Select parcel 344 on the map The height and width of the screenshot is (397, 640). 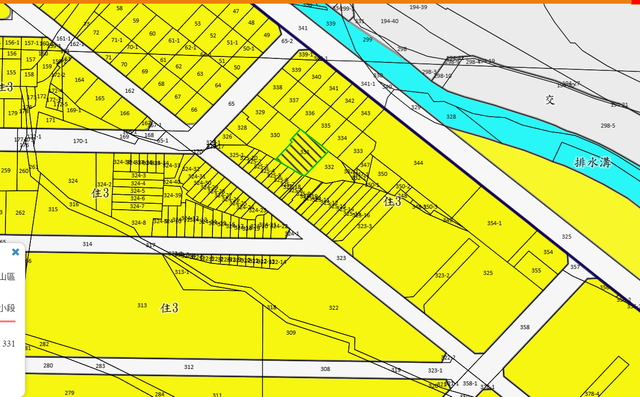click(x=418, y=163)
